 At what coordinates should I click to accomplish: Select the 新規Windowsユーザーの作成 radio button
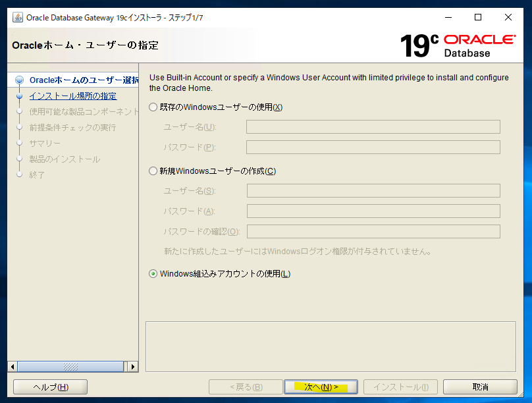point(152,170)
